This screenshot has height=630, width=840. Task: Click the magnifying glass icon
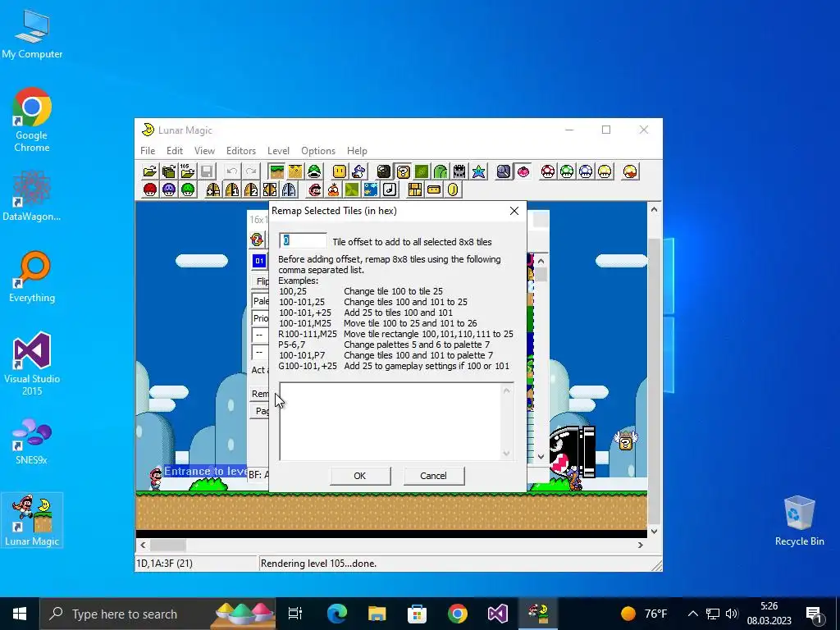click(x=504, y=171)
